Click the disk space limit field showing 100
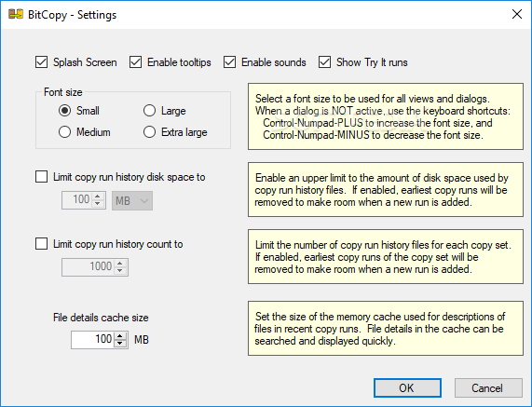The image size is (532, 407). tap(77, 200)
